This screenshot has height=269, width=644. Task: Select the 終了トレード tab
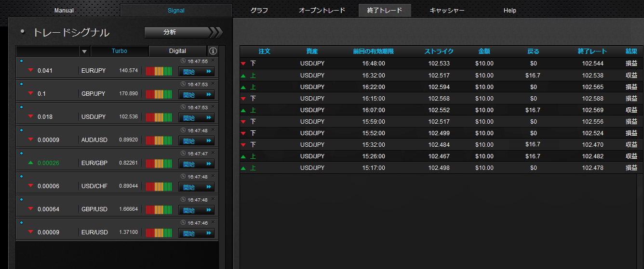tap(385, 11)
